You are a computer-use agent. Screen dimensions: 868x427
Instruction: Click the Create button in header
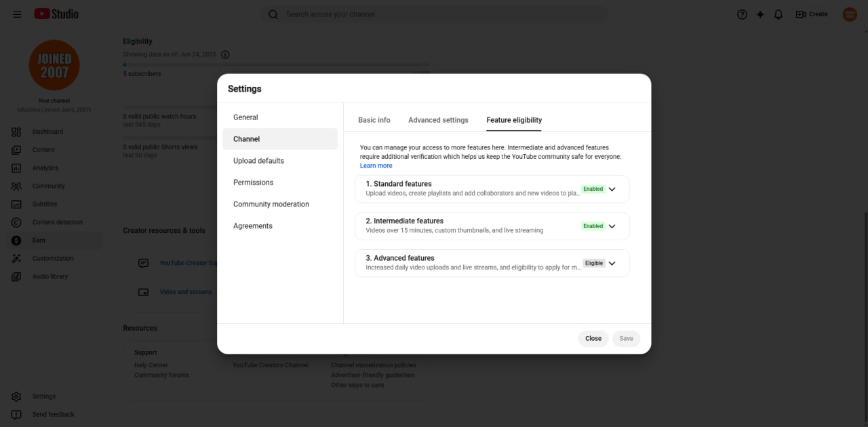812,14
